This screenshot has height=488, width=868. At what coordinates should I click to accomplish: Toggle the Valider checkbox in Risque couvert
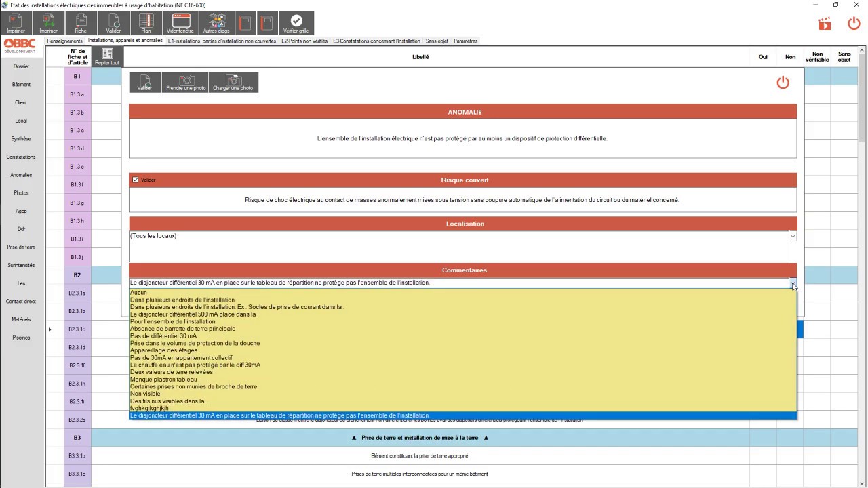coord(136,180)
